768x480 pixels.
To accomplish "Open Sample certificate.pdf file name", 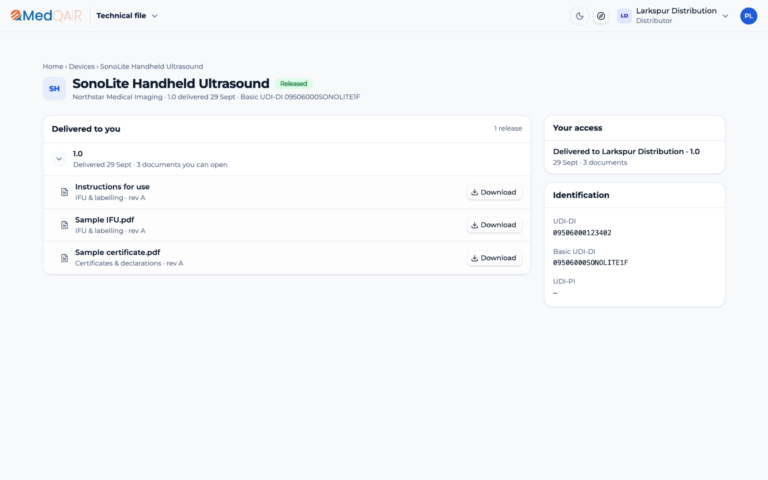I will 118,252.
